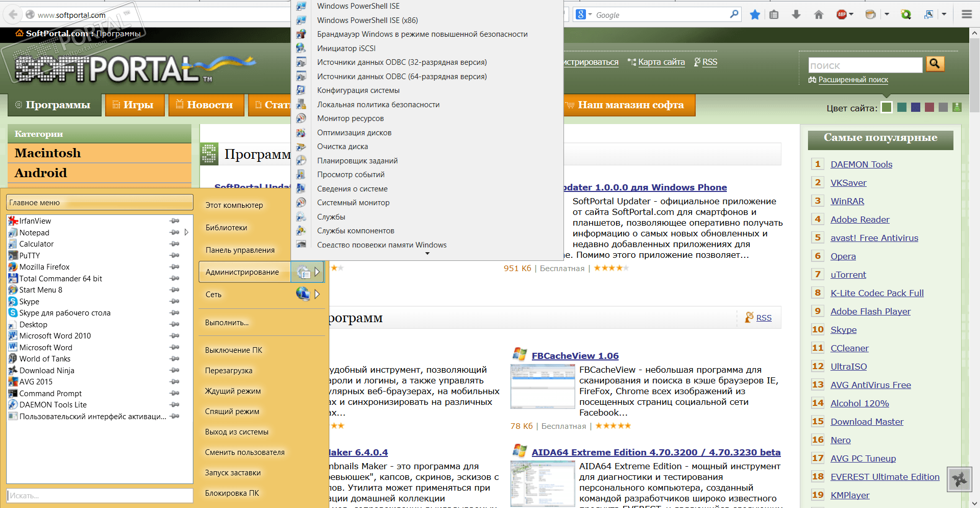Toggle the pin for Desktop
Viewport: 980px width, 508px height.
pos(175,325)
